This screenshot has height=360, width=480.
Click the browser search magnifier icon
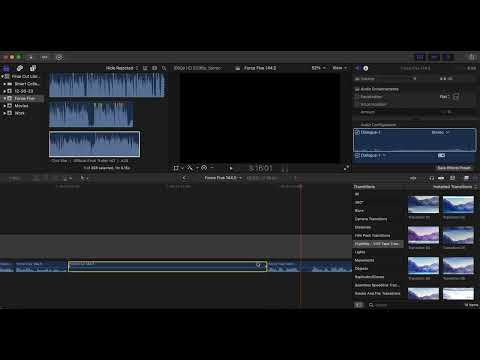pyautogui.click(x=164, y=68)
